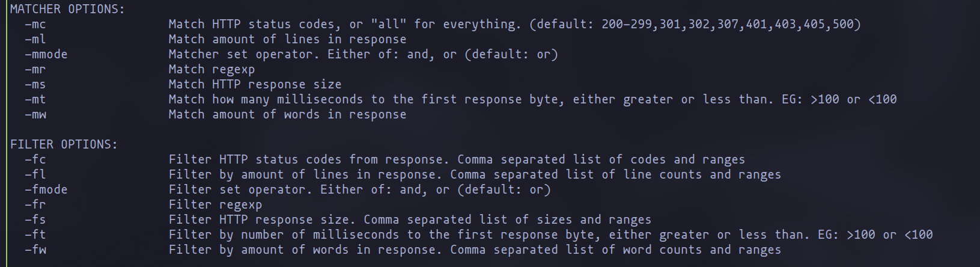Screen dimensions: 980x267
Task: Click the -mc flag text
Action: point(35,25)
